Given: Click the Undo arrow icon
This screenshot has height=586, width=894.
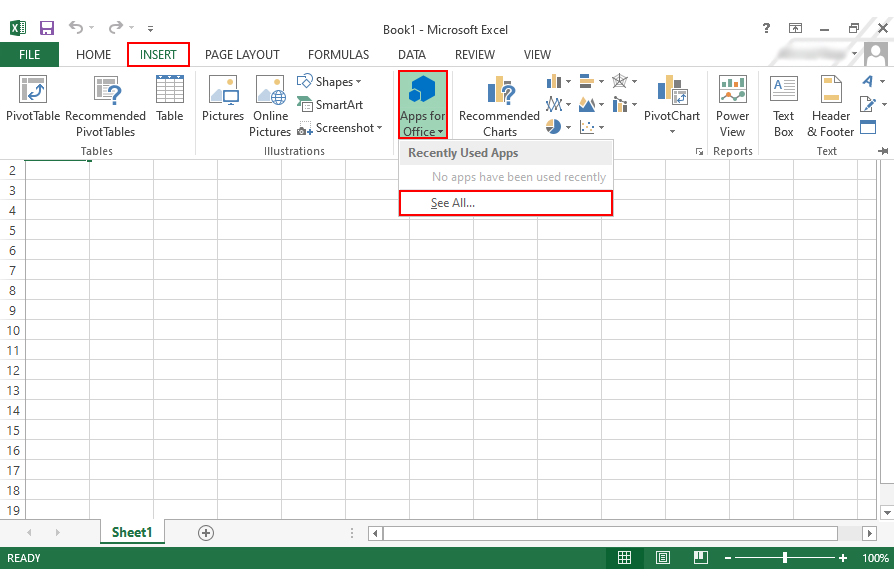Looking at the screenshot, I should 76,27.
